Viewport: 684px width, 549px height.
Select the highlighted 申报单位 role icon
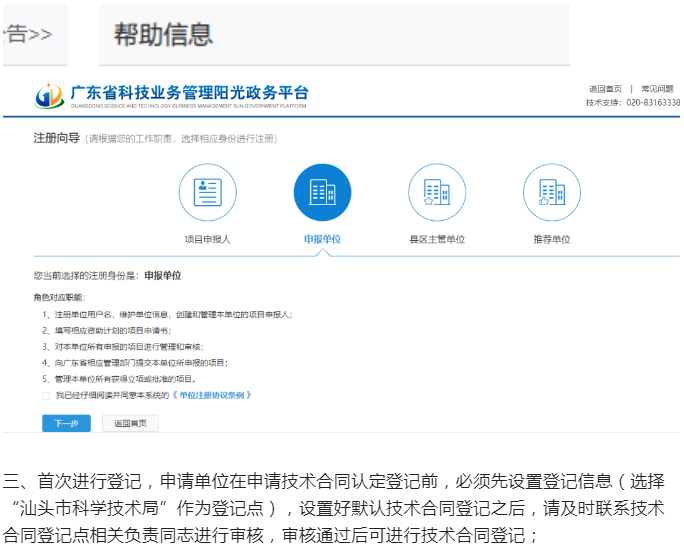[322, 192]
